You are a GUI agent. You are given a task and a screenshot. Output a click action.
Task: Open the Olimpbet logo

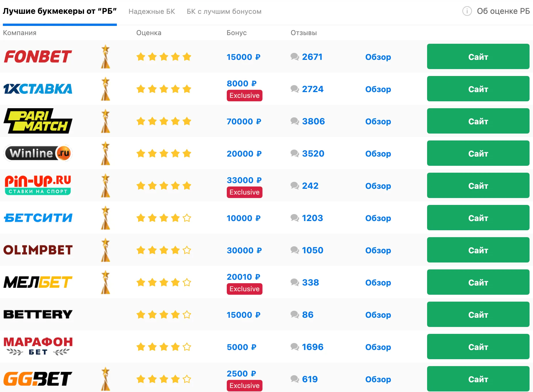click(x=38, y=250)
